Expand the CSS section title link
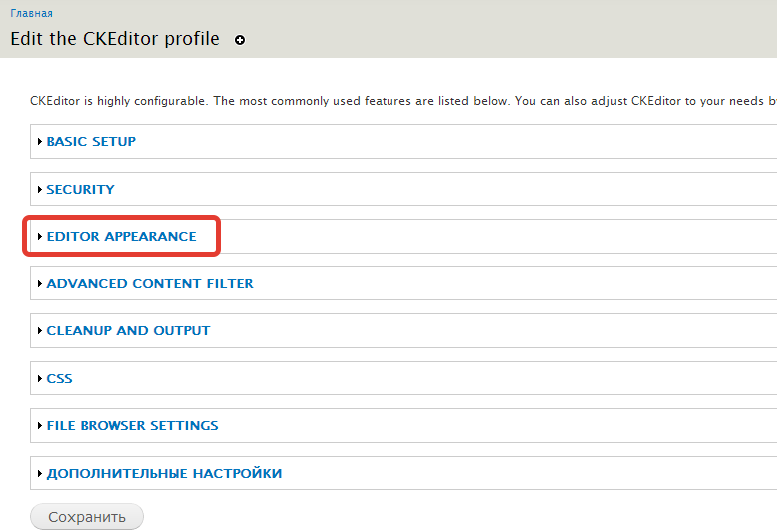 59,379
